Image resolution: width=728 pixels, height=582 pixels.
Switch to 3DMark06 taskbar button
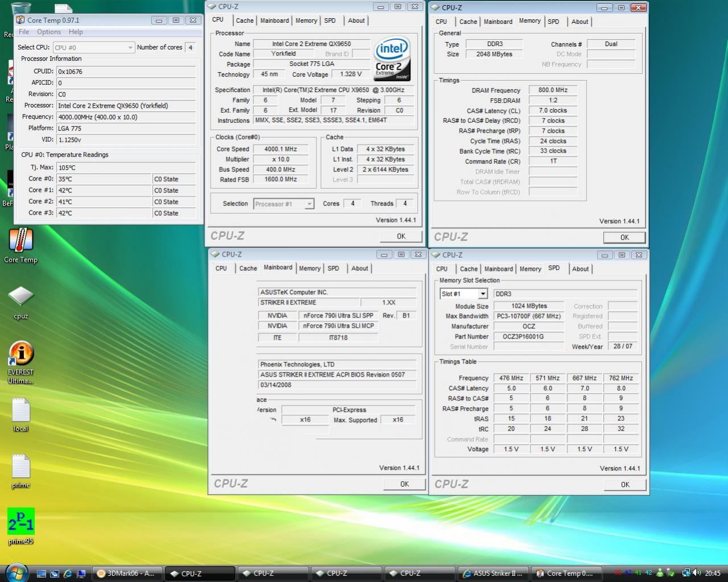127,573
